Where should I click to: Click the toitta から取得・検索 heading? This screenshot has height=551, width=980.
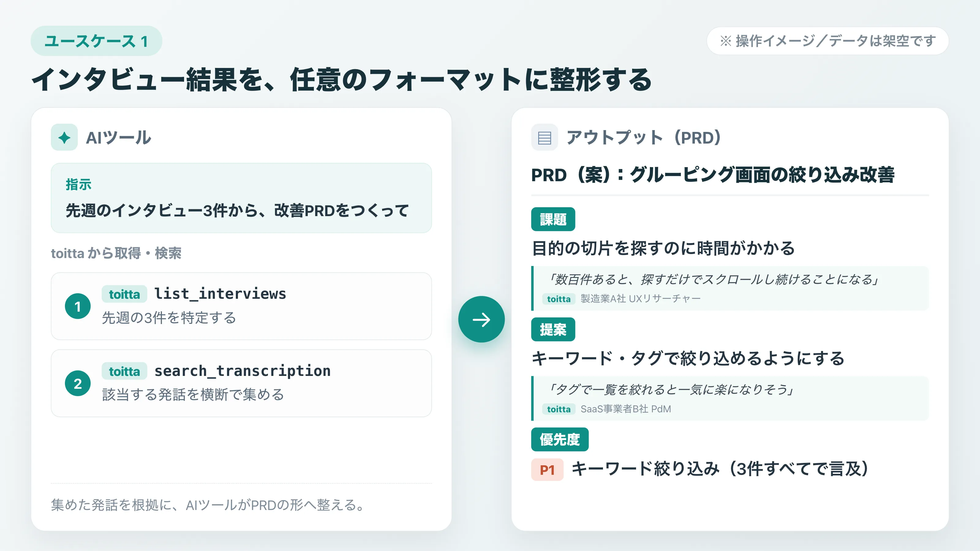pos(116,253)
